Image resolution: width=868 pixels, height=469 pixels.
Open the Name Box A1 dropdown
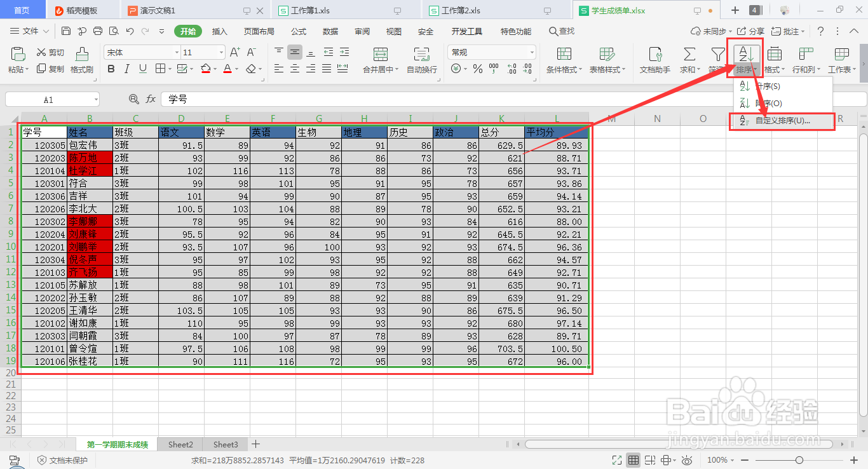click(95, 100)
